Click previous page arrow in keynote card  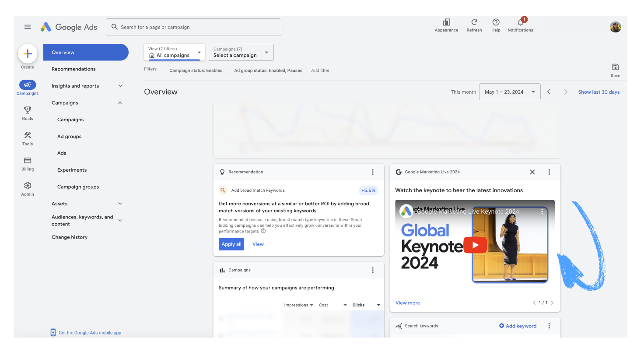point(534,303)
